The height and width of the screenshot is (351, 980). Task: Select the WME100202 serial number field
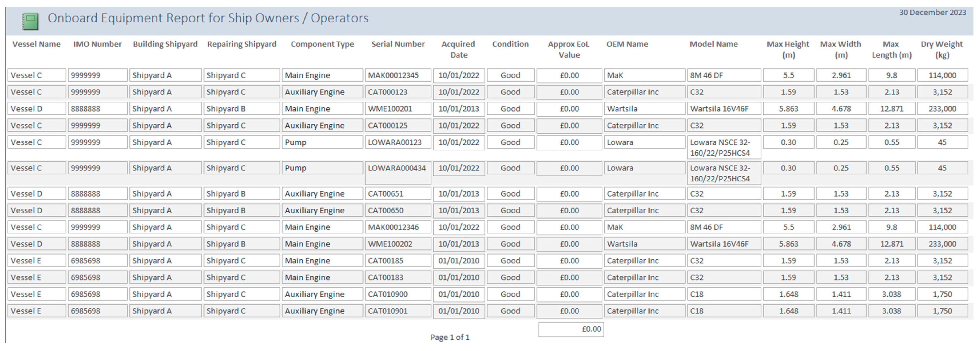click(398, 244)
